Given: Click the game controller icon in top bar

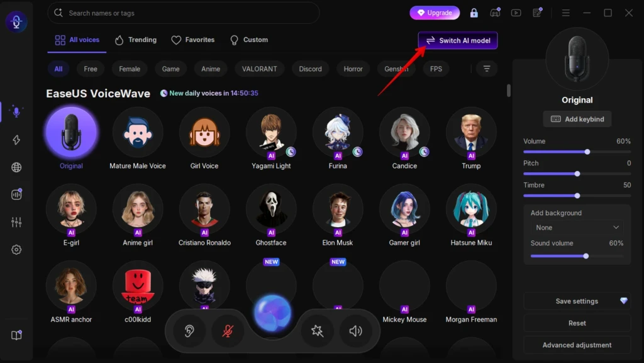Looking at the screenshot, I should click(x=495, y=13).
